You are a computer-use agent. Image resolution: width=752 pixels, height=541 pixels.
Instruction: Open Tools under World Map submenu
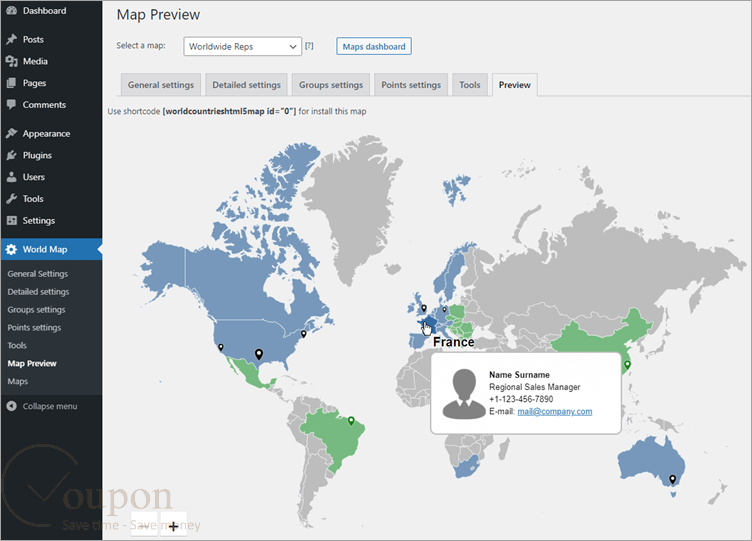pyautogui.click(x=17, y=345)
